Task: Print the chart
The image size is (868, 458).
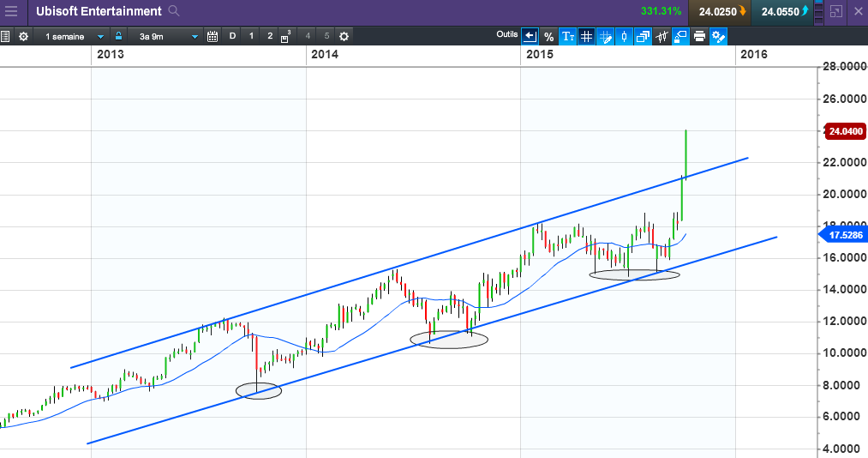Action: click(x=700, y=37)
